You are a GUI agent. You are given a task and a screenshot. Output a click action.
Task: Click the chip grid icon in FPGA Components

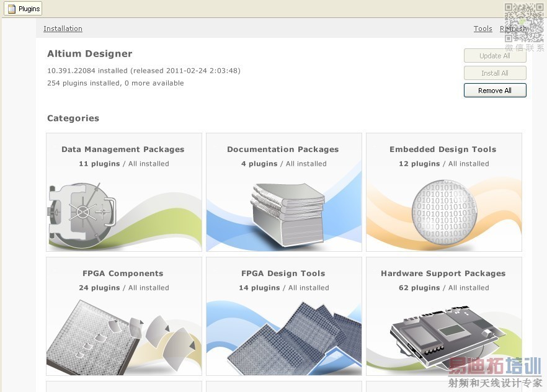point(94,337)
